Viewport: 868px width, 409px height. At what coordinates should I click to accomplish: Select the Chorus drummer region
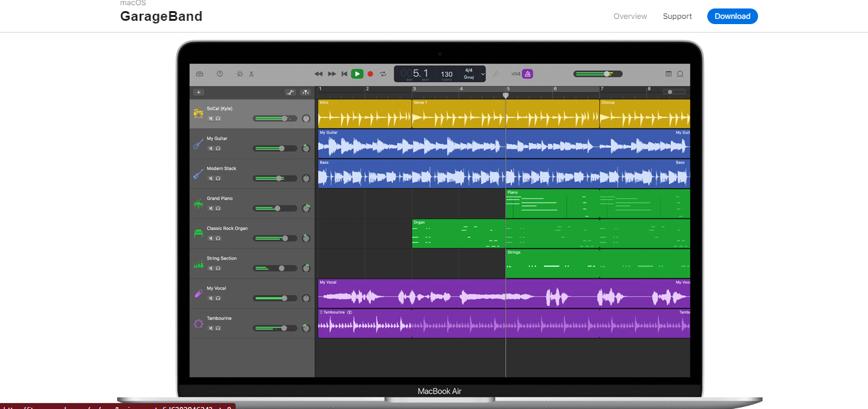645,113
